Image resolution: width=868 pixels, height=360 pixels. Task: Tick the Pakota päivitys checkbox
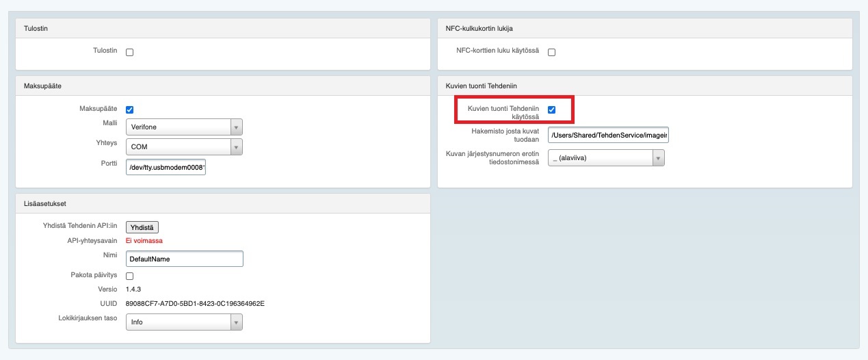click(x=130, y=276)
